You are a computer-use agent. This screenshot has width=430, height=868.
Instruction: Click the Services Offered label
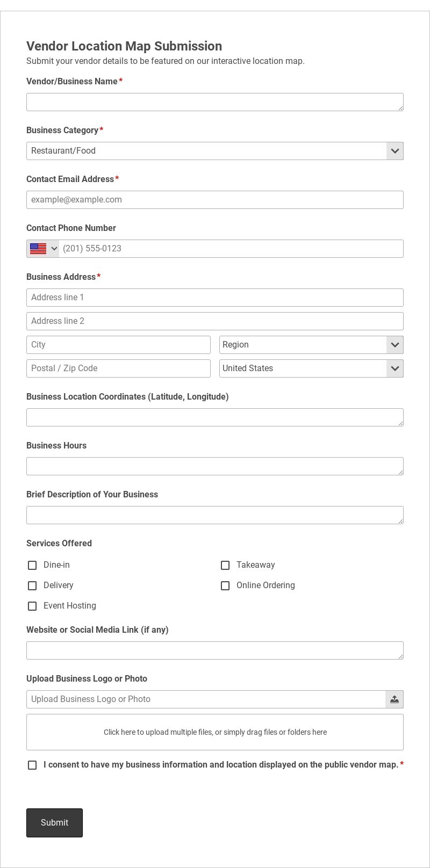[59, 543]
